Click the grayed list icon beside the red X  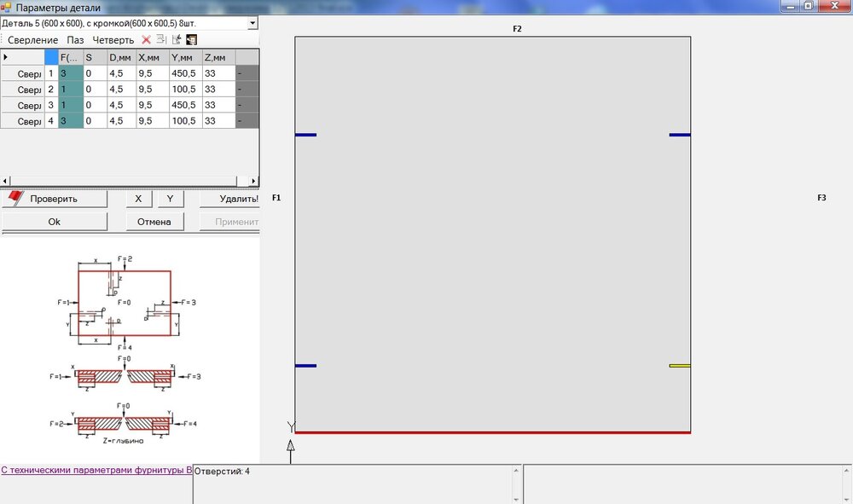pos(161,40)
